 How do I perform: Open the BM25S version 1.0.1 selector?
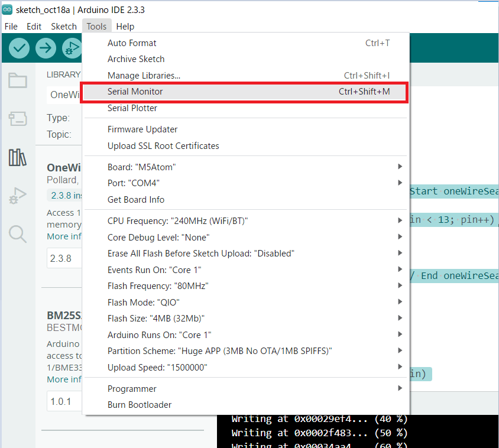[x=64, y=401]
